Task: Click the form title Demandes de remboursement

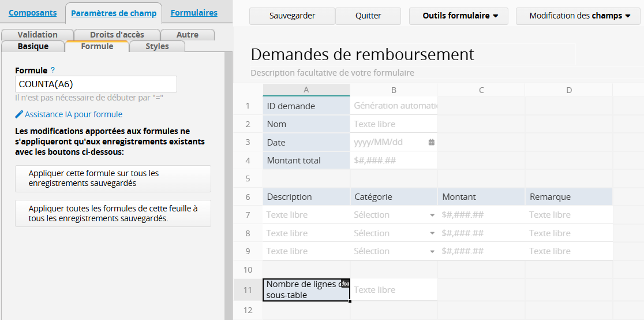Action: click(x=362, y=54)
